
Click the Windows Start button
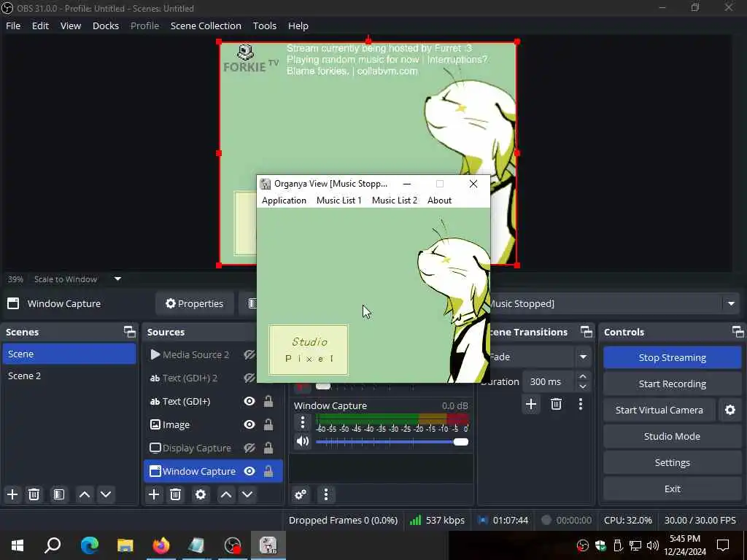18,545
